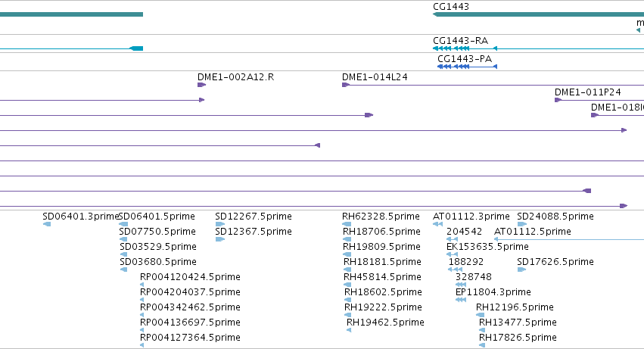Click the EP11804.3prime label
The width and height of the screenshot is (644, 349).
pyautogui.click(x=493, y=292)
